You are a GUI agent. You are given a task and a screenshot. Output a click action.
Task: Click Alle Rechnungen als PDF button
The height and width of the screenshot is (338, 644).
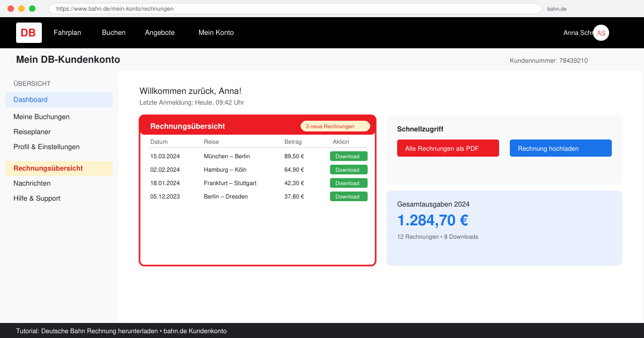tap(448, 148)
